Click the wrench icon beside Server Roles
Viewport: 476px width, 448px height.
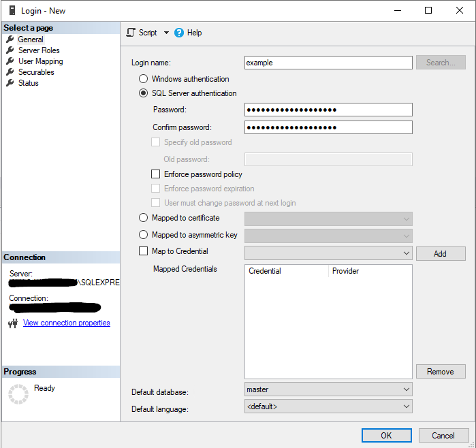coord(10,50)
